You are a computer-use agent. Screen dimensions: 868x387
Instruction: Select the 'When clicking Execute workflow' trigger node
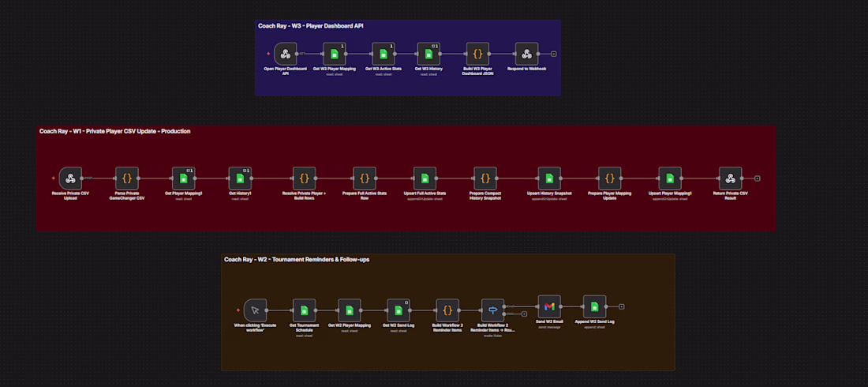(255, 310)
